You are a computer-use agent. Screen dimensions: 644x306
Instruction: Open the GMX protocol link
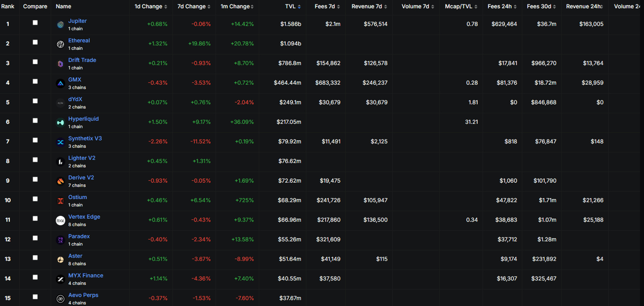coord(75,80)
